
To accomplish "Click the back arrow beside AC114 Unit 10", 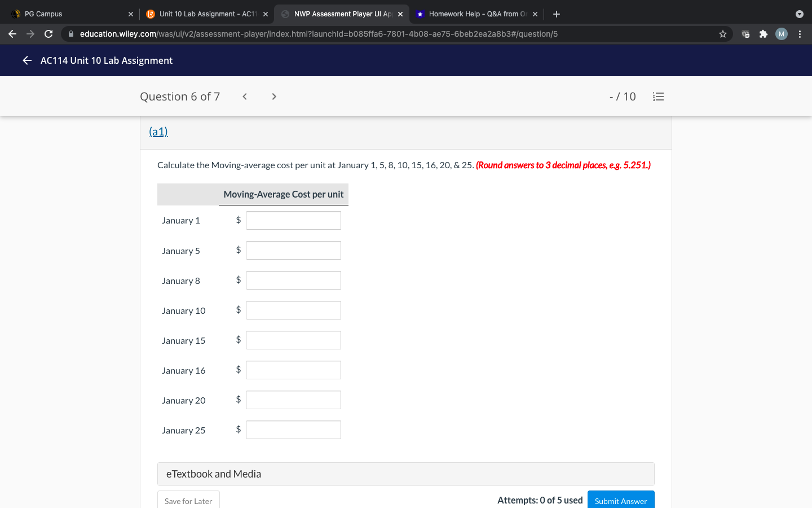I will tap(27, 60).
